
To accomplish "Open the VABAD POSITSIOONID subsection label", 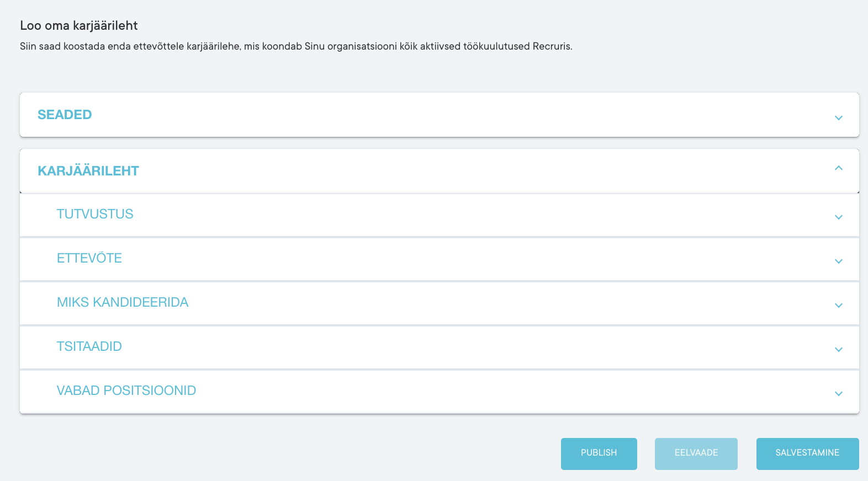I will [x=126, y=391].
